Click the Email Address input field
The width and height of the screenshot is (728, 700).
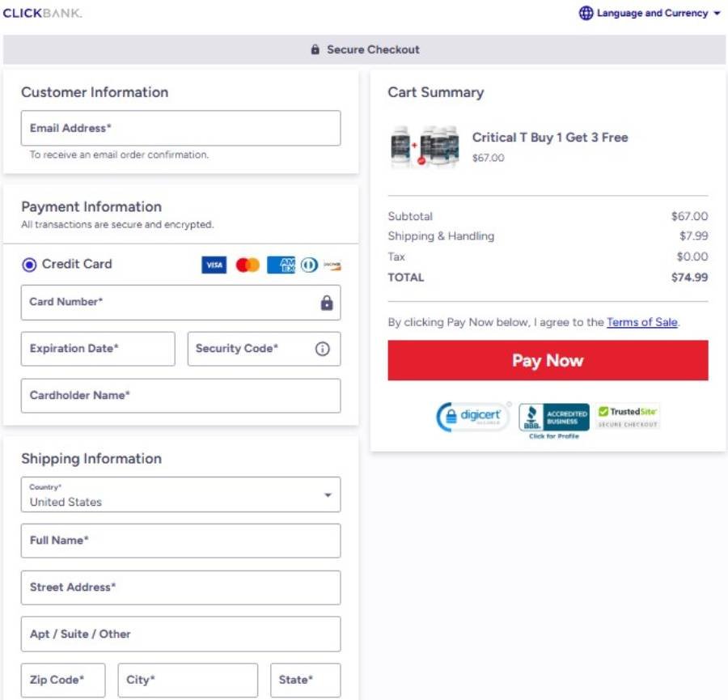180,128
